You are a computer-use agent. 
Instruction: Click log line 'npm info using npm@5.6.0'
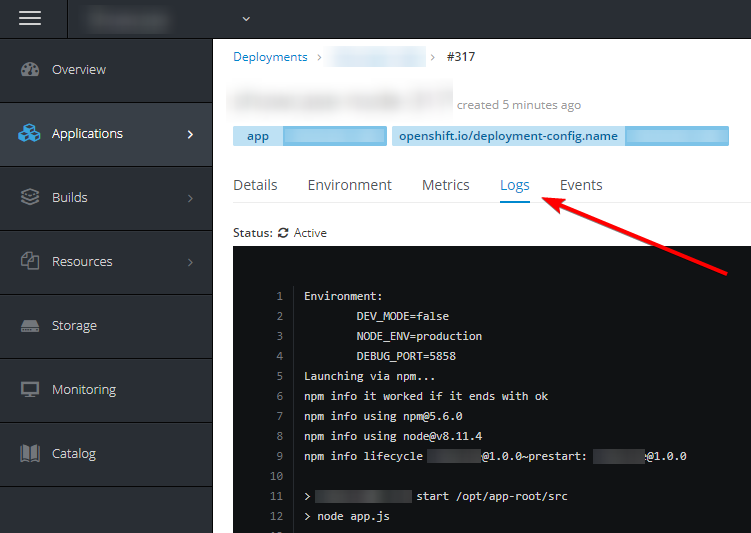383,416
